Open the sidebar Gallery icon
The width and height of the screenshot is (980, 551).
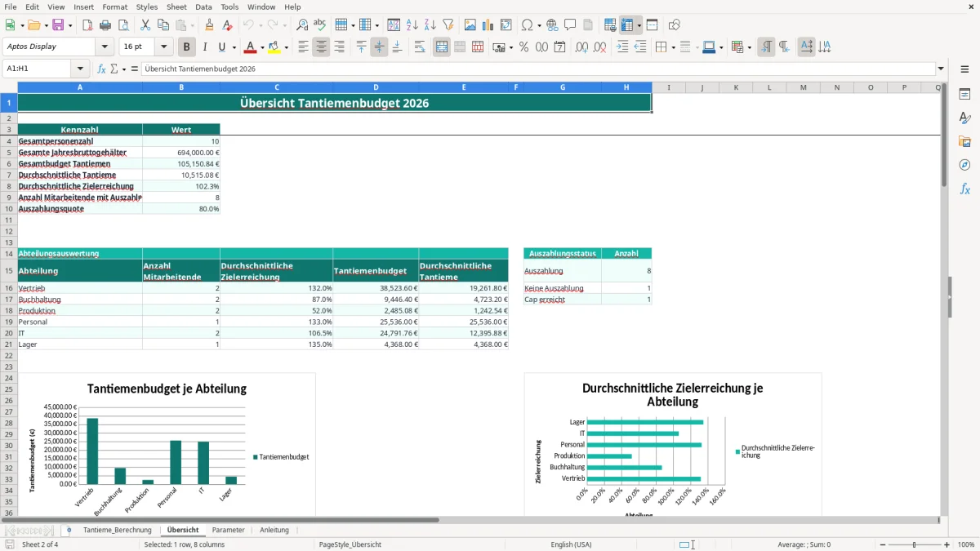tap(964, 141)
